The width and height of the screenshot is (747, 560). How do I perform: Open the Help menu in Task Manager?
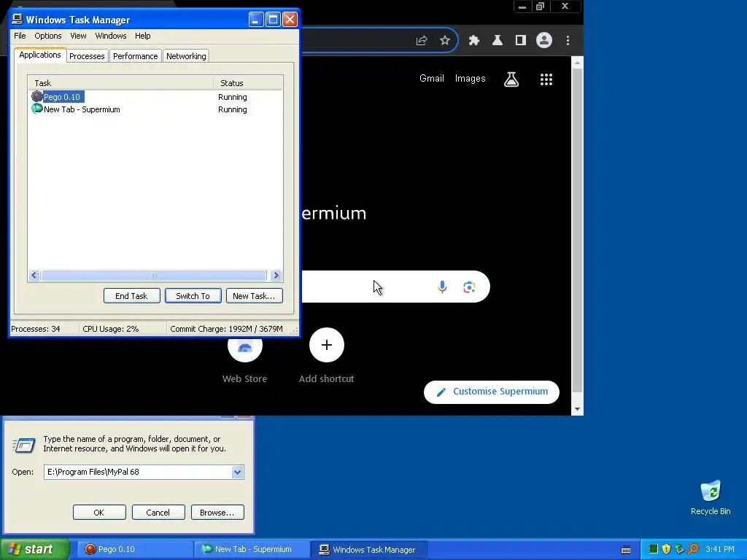point(142,36)
